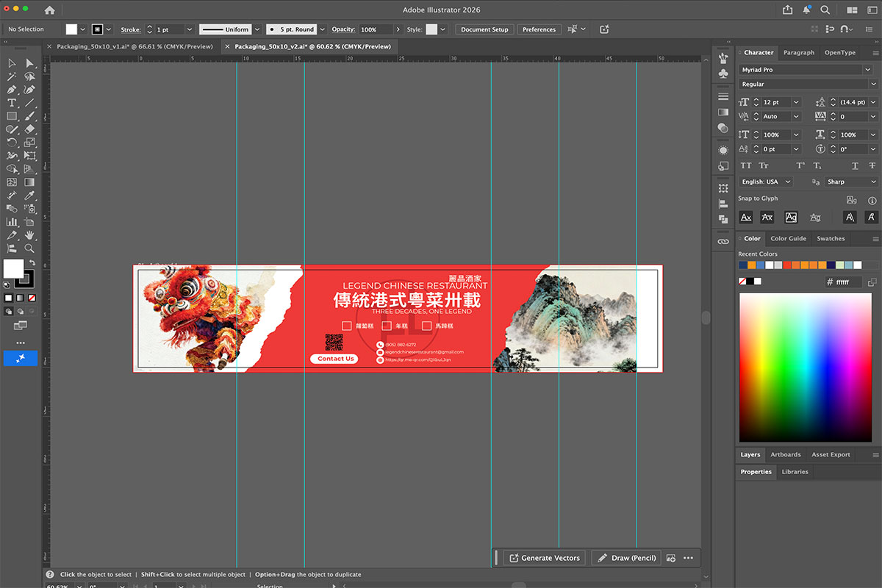The height and width of the screenshot is (588, 882).
Task: Select the Pen tool
Action: [12, 89]
